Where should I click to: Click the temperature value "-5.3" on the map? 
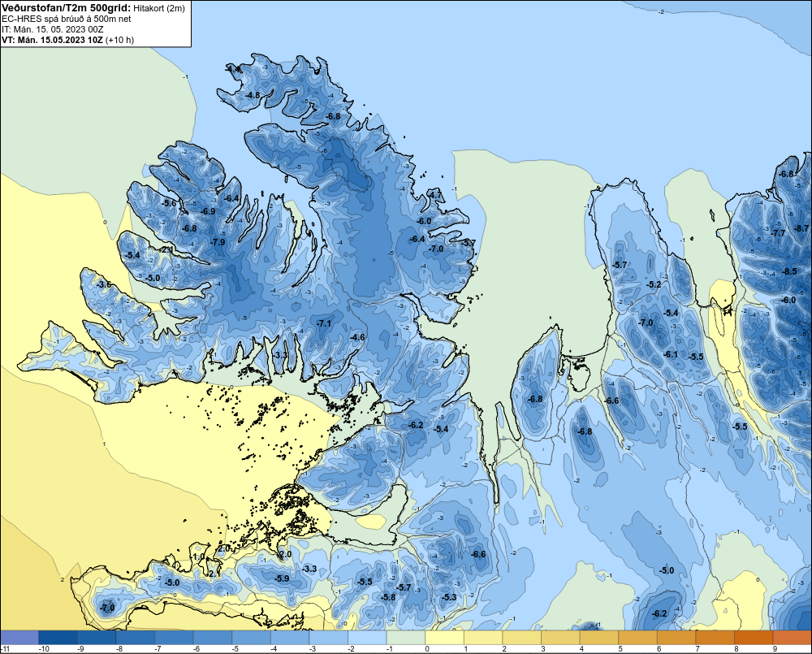450,597
